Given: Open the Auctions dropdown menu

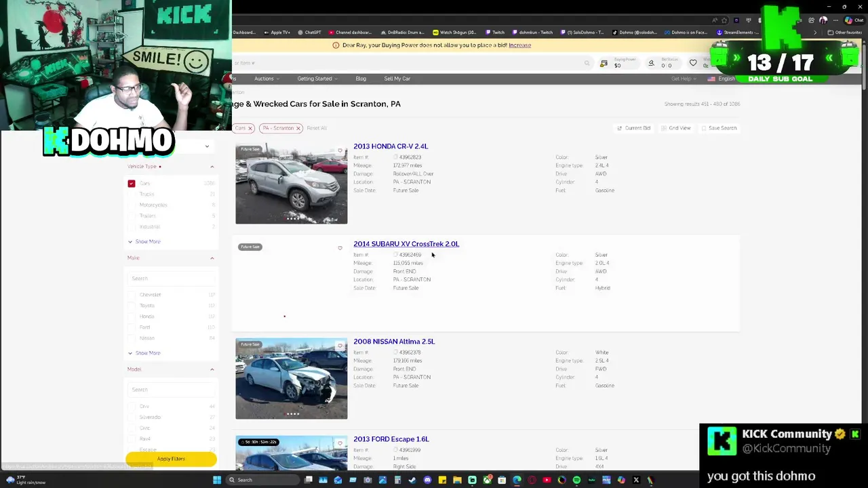Looking at the screenshot, I should pos(267,79).
